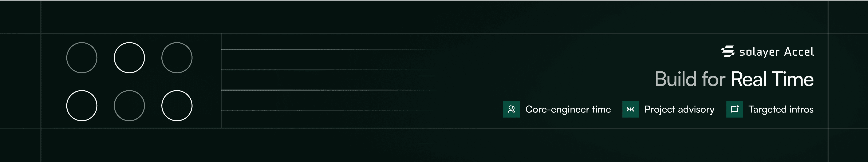868x162 pixels.
Task: Select the bottom-left bright circle
Action: [82, 106]
